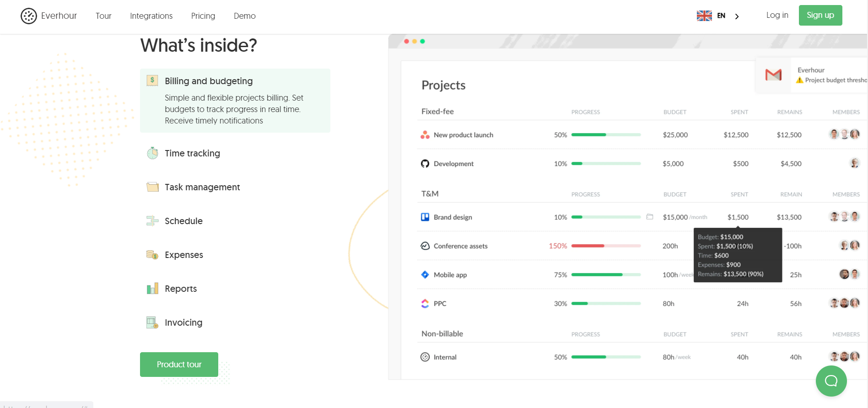Click the Time tracking stopwatch icon
The image size is (868, 408).
coord(152,153)
